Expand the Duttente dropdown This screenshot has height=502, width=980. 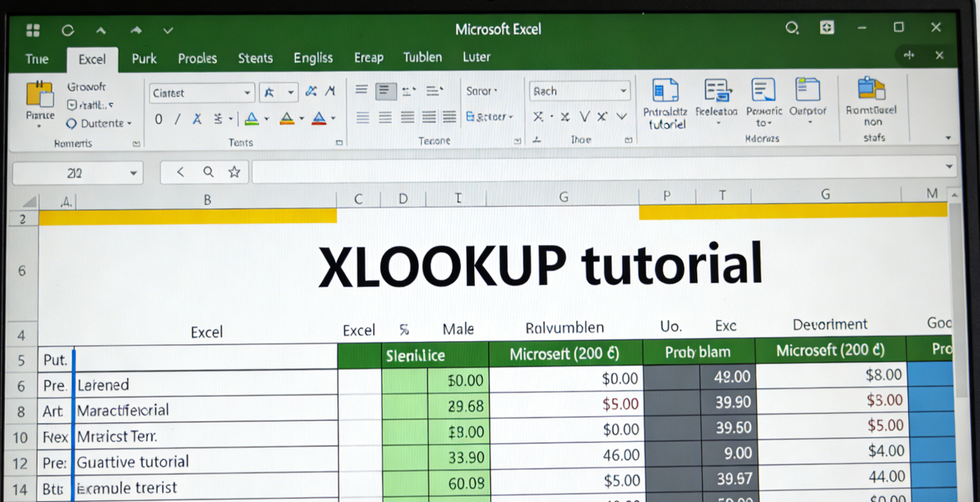[x=99, y=123]
